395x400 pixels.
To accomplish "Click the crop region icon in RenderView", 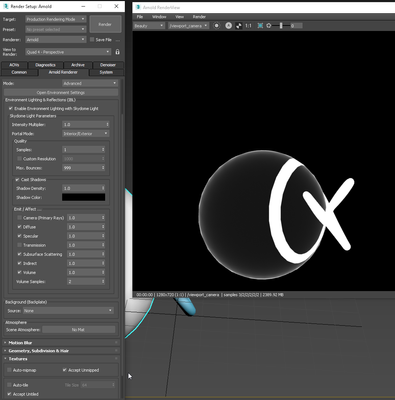I will point(260,26).
